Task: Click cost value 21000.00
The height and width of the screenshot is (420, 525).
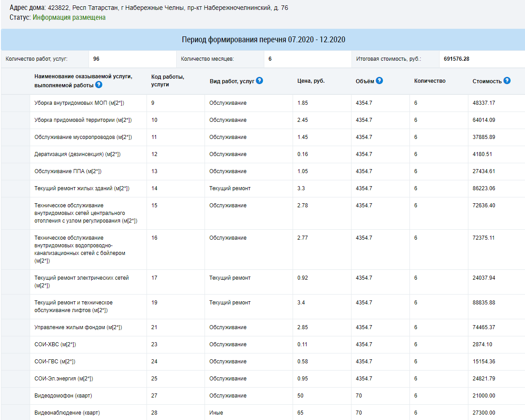Action: coord(484,396)
